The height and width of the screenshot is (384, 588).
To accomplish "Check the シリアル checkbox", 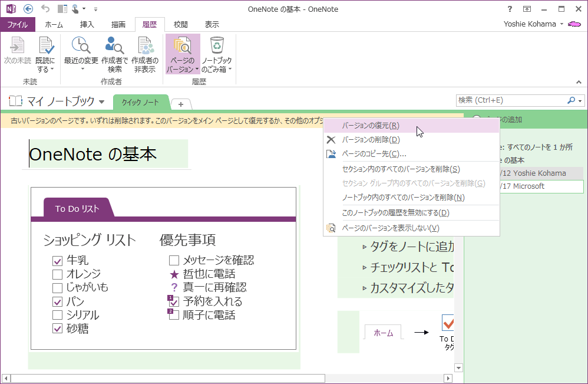I will [x=57, y=315].
